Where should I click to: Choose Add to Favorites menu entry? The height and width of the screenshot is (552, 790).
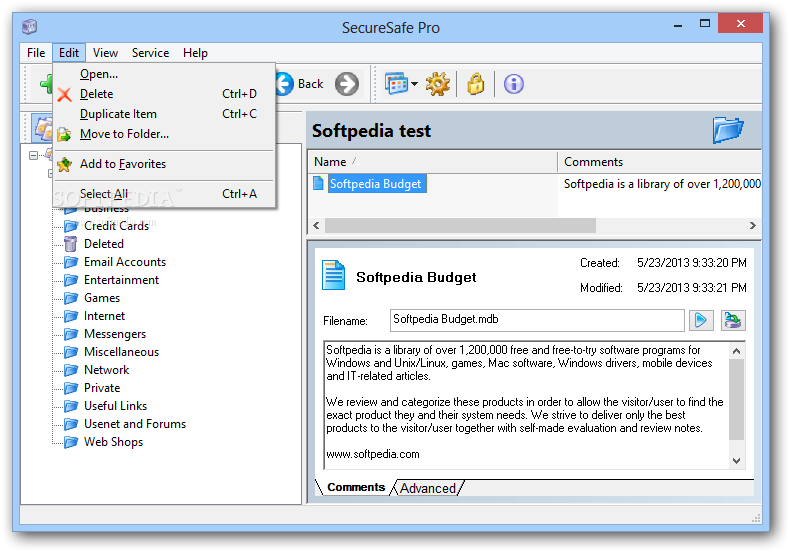tap(164, 164)
